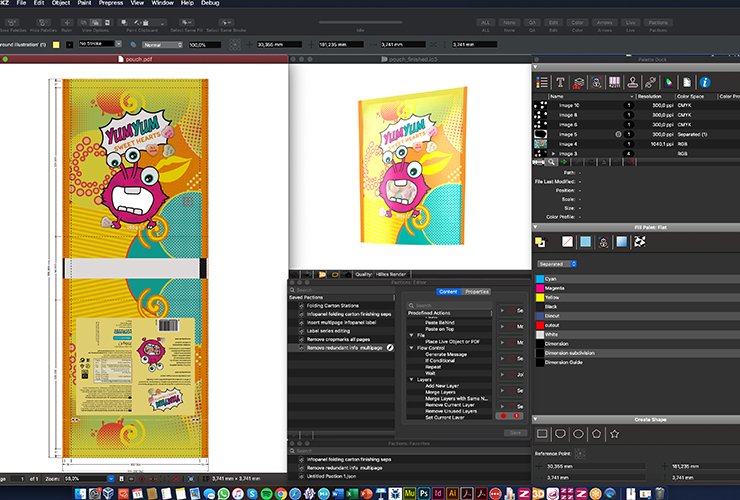
Task: Select the no-fill red slash icon
Action: pos(566,241)
